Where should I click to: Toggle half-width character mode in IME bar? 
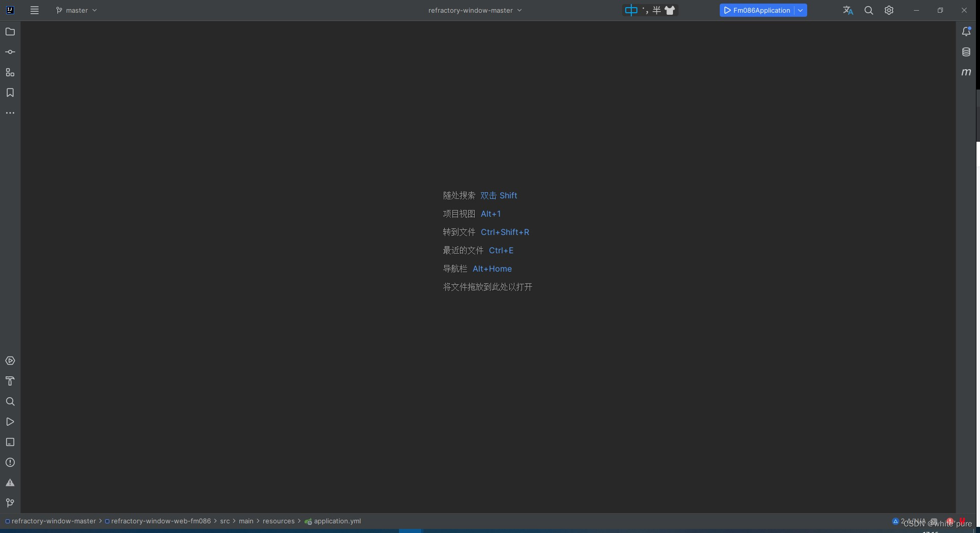pos(657,10)
